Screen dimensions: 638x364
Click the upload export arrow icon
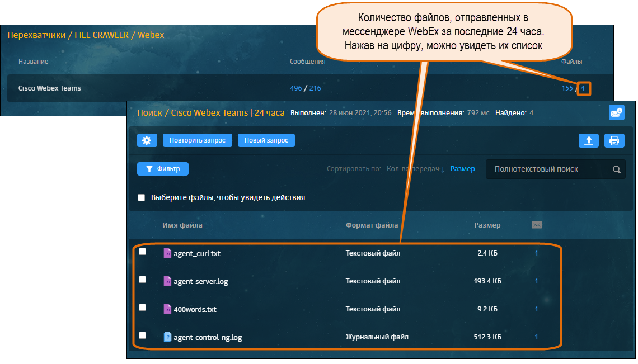[588, 140]
